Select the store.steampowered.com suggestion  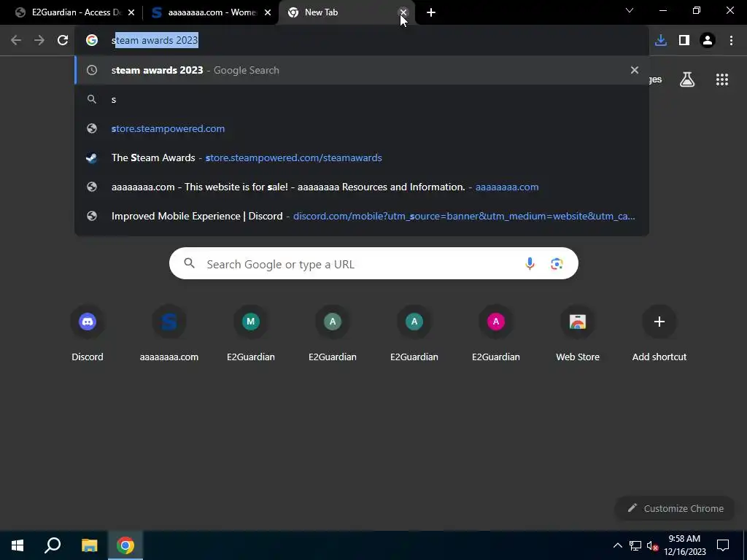(362, 128)
